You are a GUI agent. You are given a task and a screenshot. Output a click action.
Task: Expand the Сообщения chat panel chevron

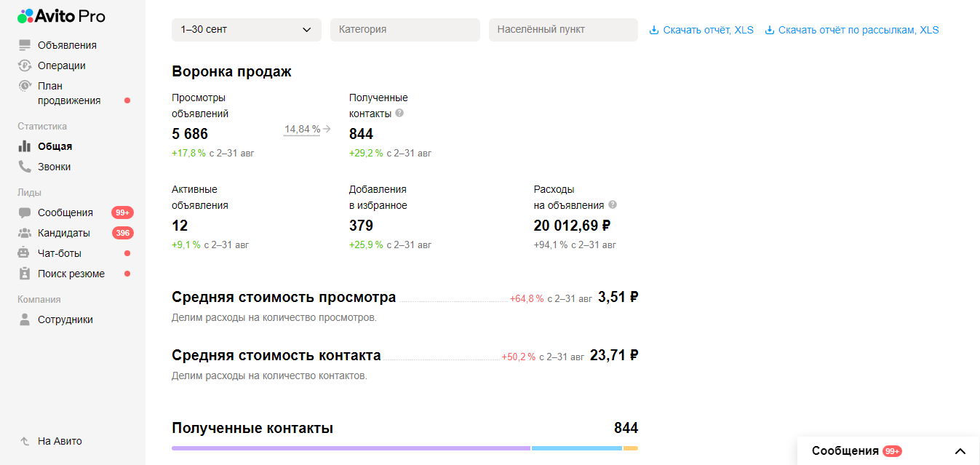[x=960, y=451]
